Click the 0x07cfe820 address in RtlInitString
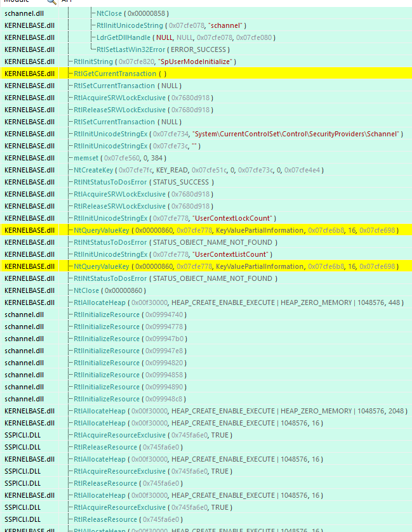Image resolution: width=412 pixels, height=532 pixels. 136,62
